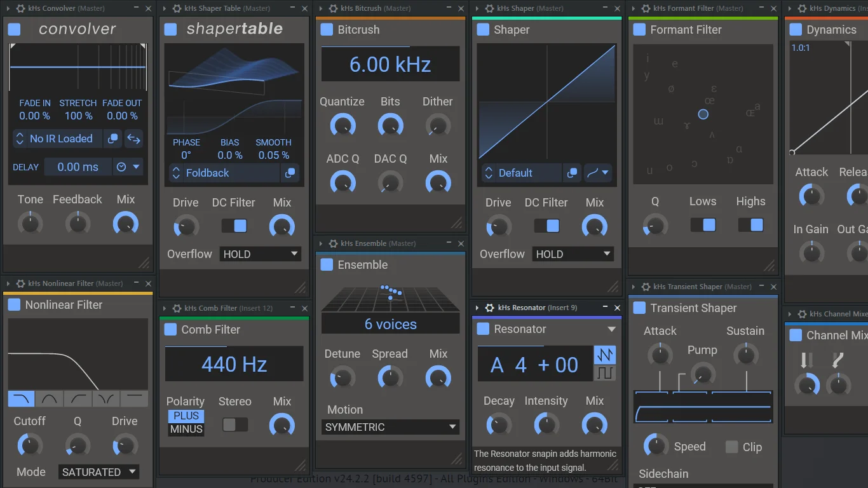
Task: Toggle the Lows switch in Formant Filter
Action: [703, 225]
